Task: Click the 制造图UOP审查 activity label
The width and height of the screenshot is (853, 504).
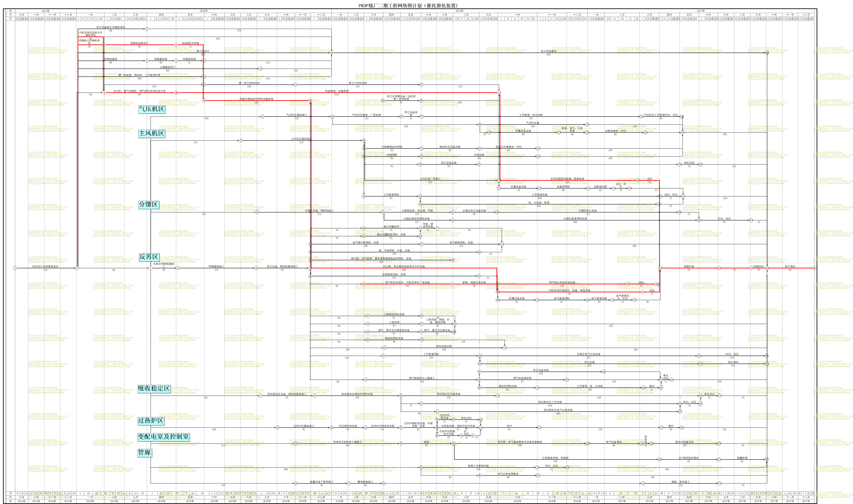Action: pyautogui.click(x=190, y=43)
